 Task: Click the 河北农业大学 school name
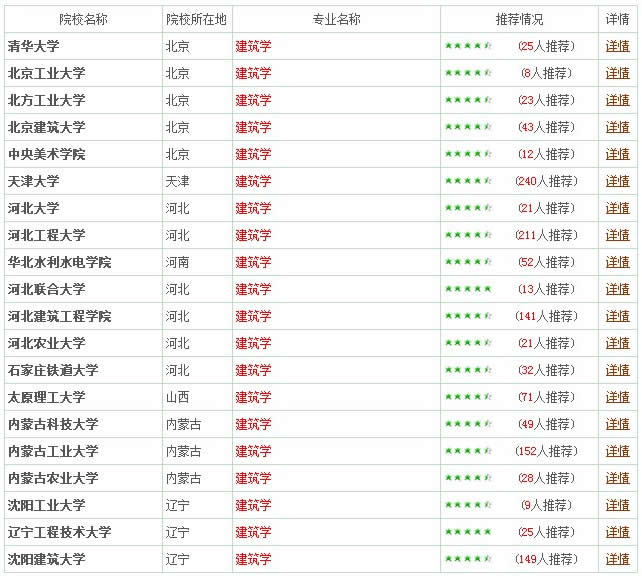coord(47,343)
